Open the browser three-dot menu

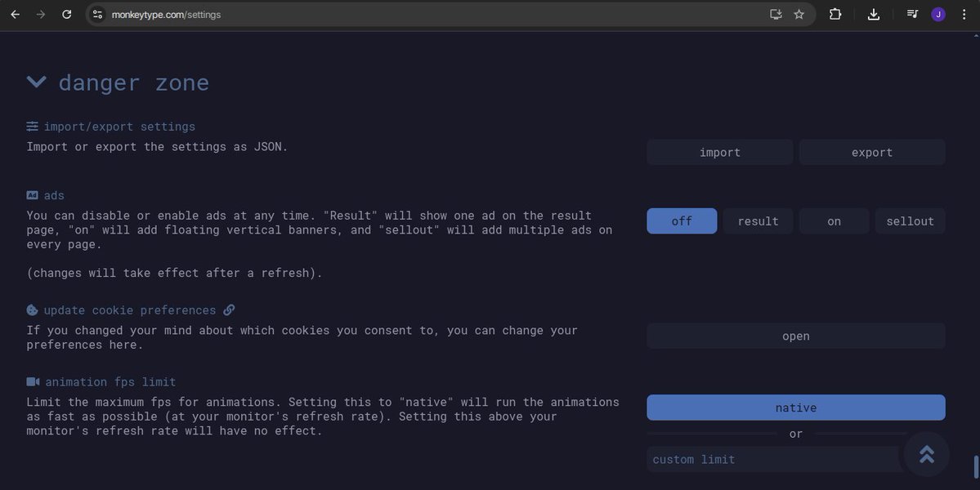coord(964,15)
